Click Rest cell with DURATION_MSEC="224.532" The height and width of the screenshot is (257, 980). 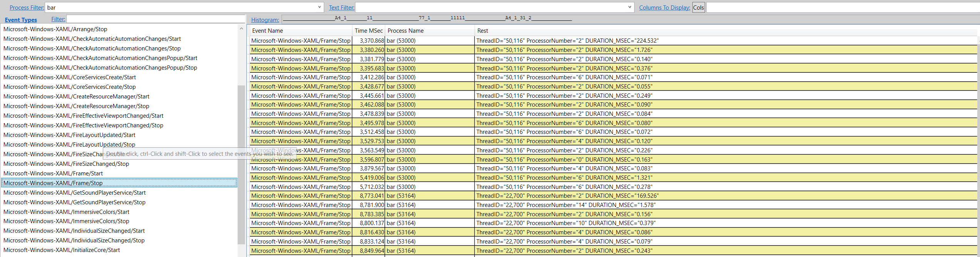tap(726, 41)
